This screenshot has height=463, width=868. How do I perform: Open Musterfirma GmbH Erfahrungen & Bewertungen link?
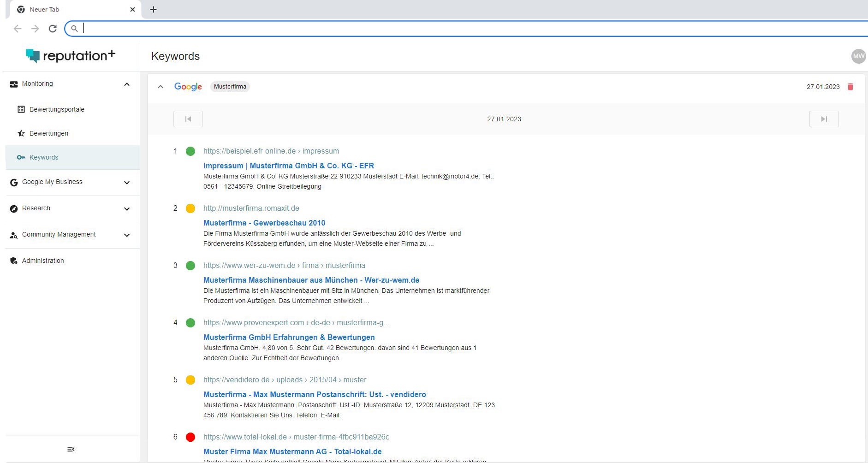(x=289, y=337)
